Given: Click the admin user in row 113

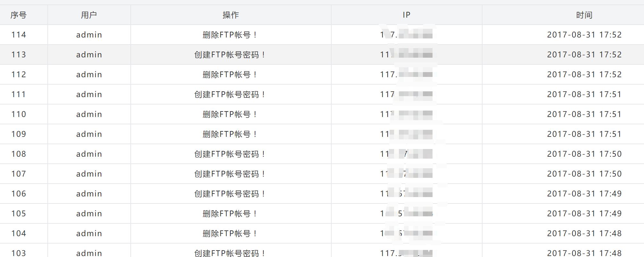Looking at the screenshot, I should point(89,54).
